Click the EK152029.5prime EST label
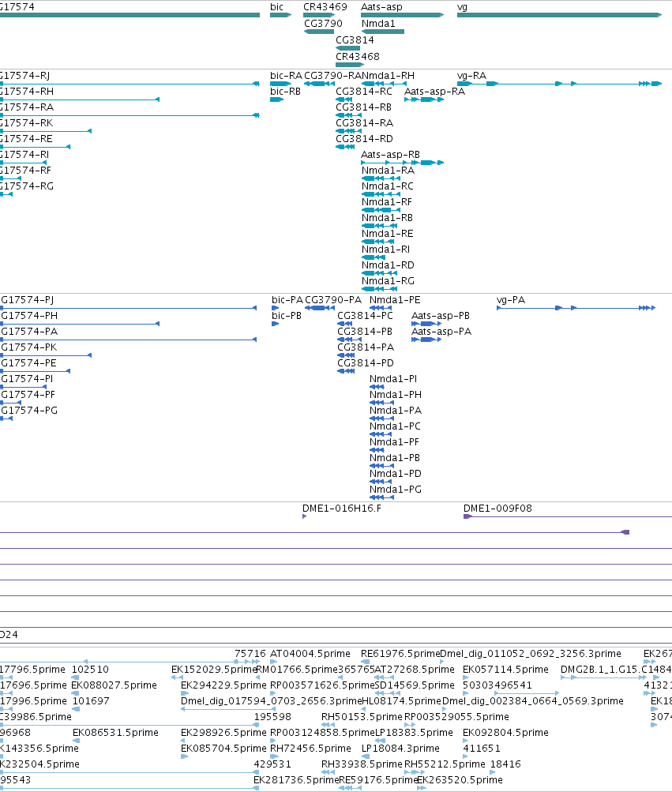Viewport: 672px width, 792px height. click(x=214, y=670)
